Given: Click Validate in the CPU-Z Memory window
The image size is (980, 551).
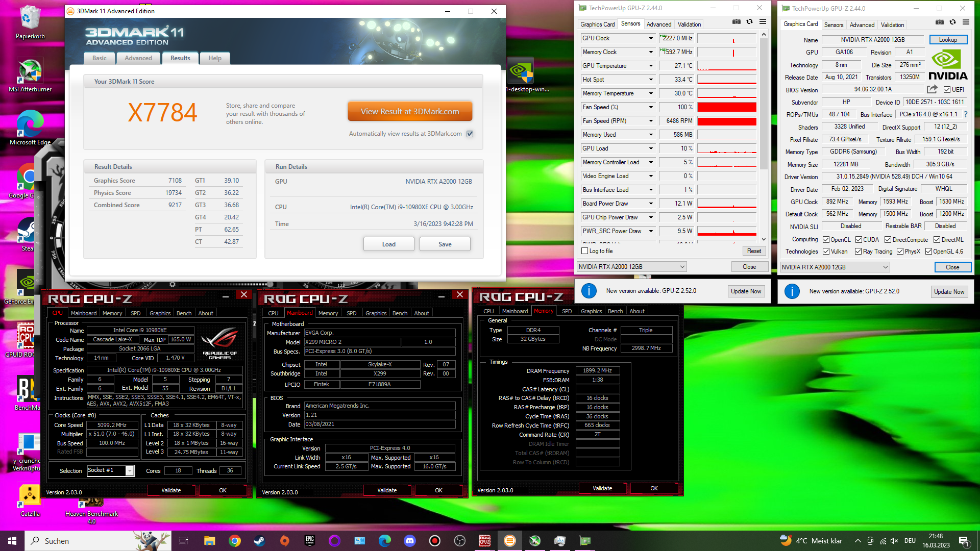Looking at the screenshot, I should [602, 488].
